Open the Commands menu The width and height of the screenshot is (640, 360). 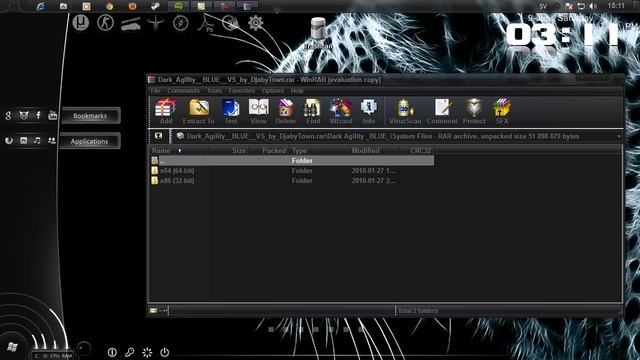[x=184, y=91]
